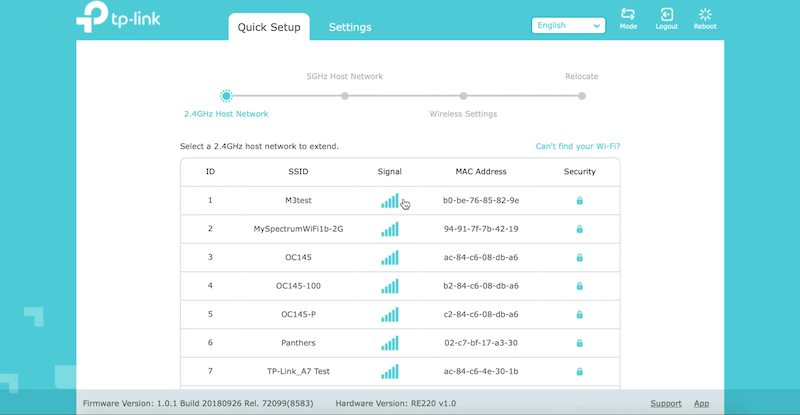Open the "Can't find your Wi-Fi?" link
The width and height of the screenshot is (800, 415).
(x=584, y=146)
